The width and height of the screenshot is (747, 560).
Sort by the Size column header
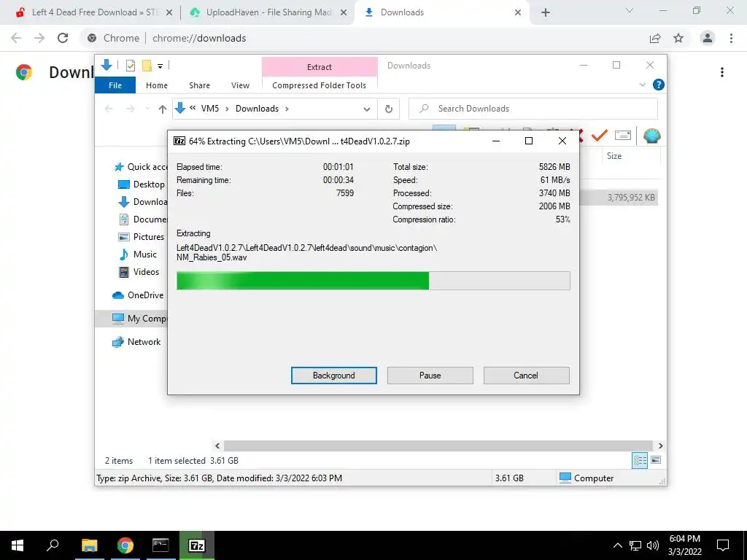614,156
